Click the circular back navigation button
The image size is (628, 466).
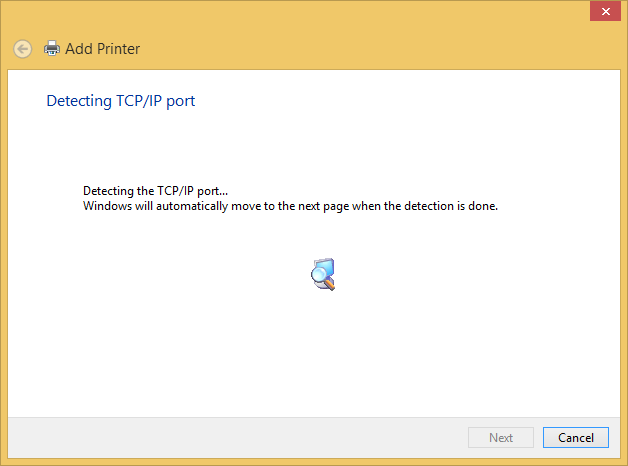[22, 49]
